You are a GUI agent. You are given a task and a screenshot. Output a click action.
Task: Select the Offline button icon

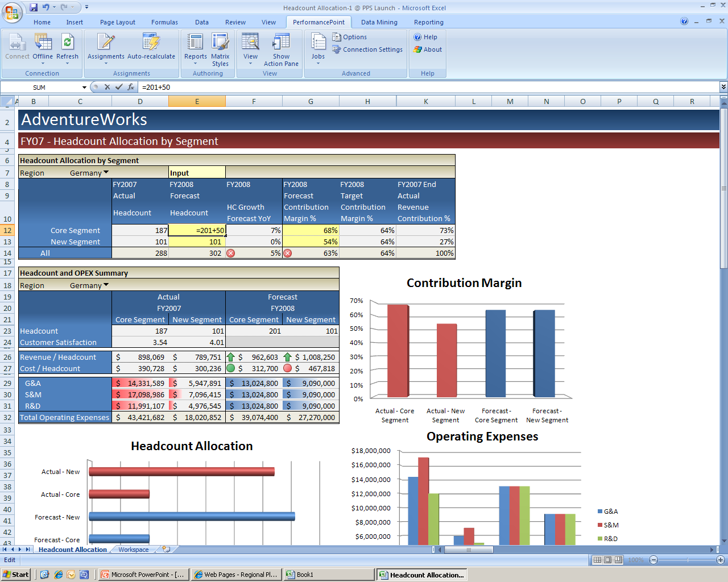pyautogui.click(x=43, y=42)
